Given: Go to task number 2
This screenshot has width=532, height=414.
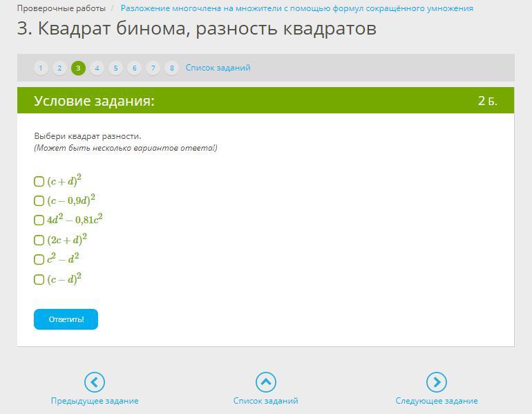Looking at the screenshot, I should pos(59,68).
